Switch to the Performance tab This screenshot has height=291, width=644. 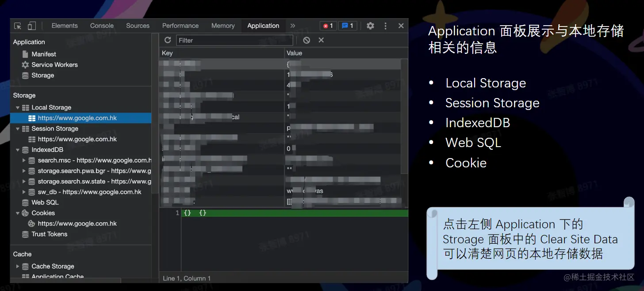(x=180, y=26)
